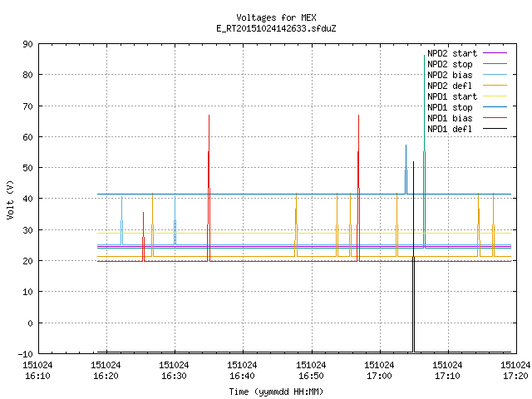Screen dimensions: 532x399
Task: Click the filename 'E_RT20151024142633.sfduZ' subtitle
Action: 276,28
